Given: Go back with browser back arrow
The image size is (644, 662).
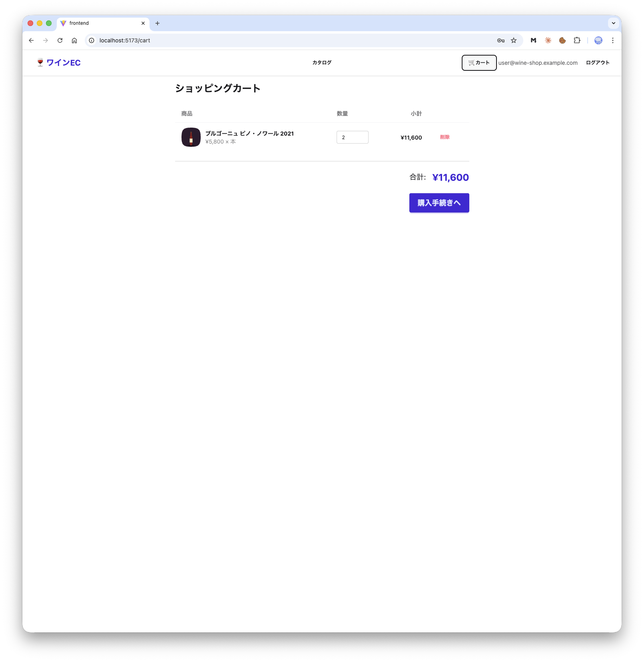Looking at the screenshot, I should click(31, 40).
